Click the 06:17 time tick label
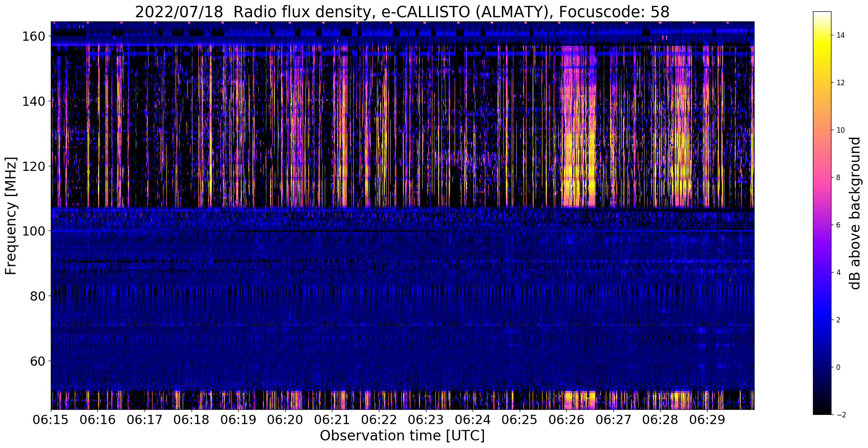868x448 pixels. (145, 419)
